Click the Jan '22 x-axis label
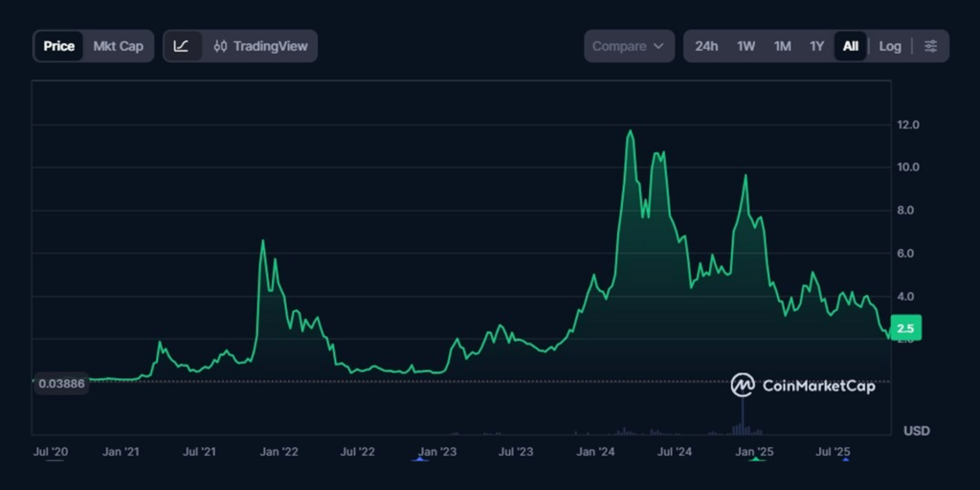This screenshot has height=490, width=980. (278, 452)
